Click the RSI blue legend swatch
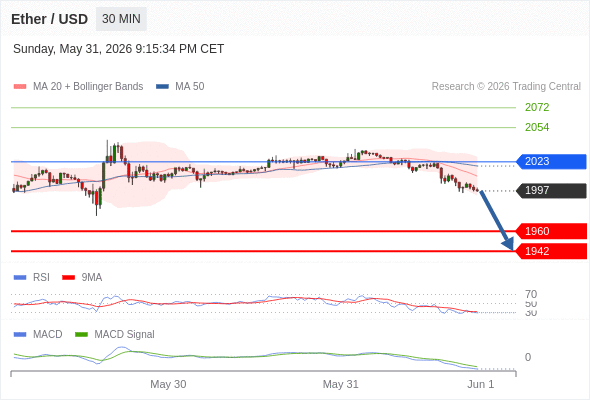The image size is (590, 400). tap(20, 278)
